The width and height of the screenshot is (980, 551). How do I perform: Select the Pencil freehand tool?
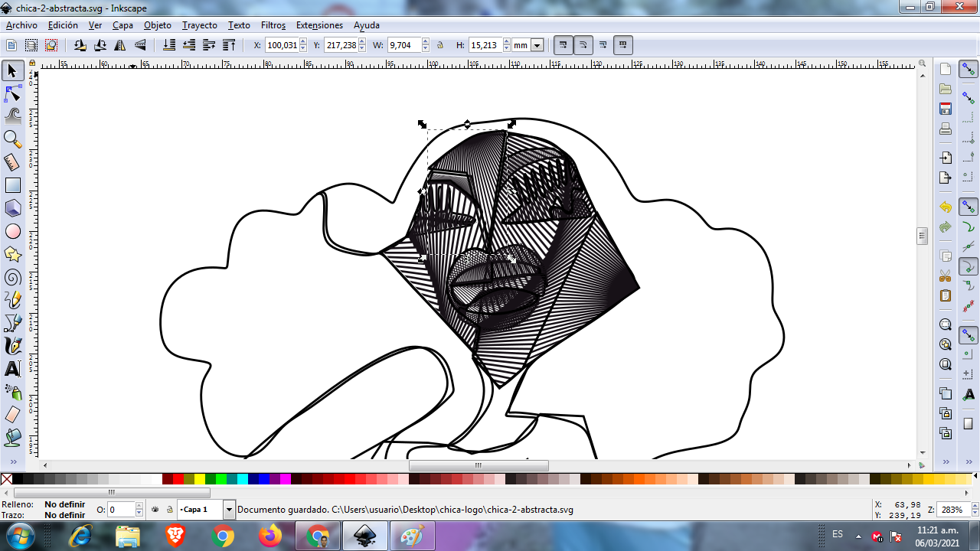point(12,300)
